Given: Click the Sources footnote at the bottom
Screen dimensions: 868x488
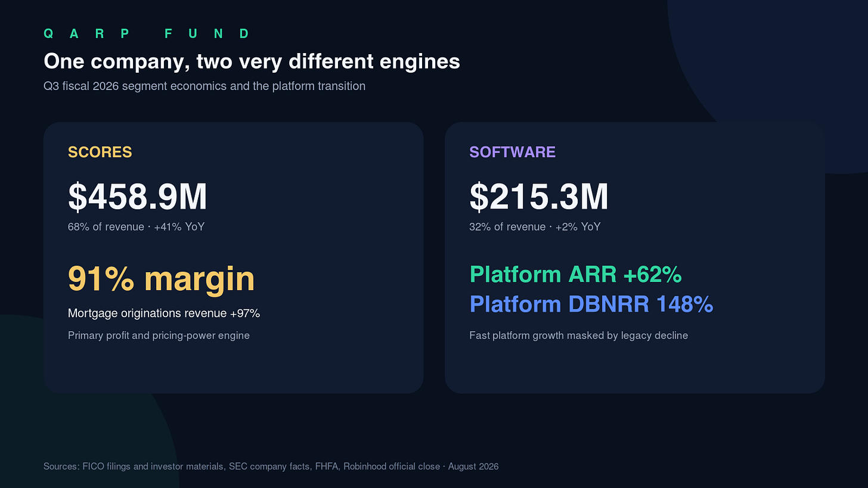Looking at the screenshot, I should point(271,467).
